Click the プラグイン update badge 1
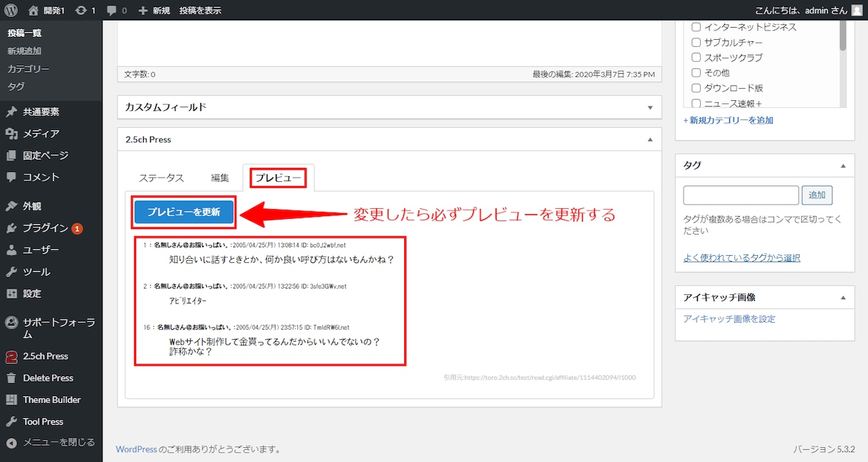The width and height of the screenshot is (868, 462). click(77, 229)
